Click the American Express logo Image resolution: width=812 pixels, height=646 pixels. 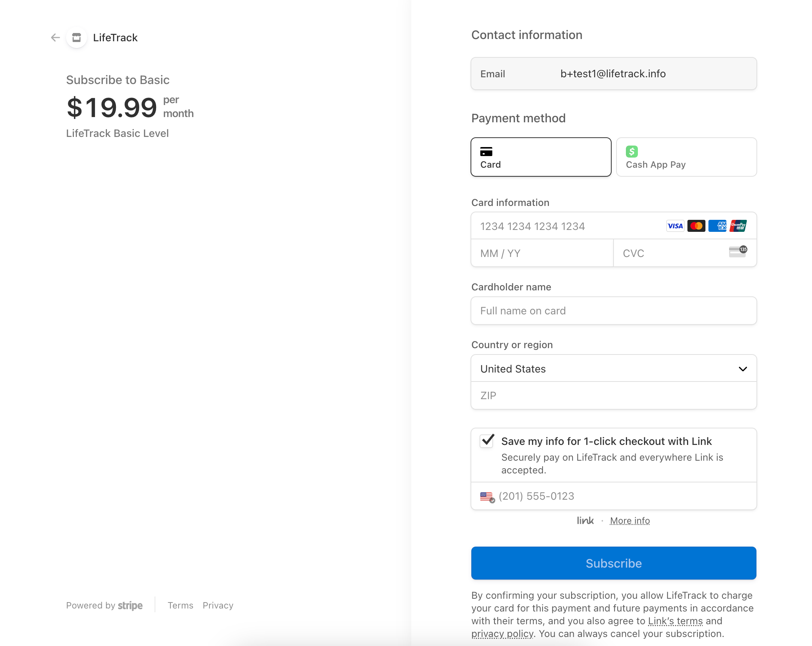(x=717, y=226)
